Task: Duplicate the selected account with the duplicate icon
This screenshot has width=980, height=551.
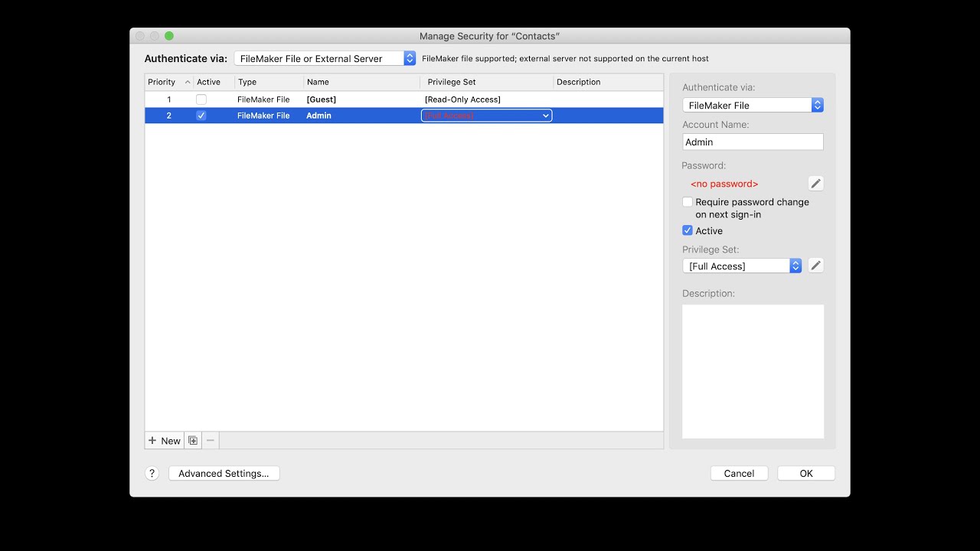Action: point(193,440)
